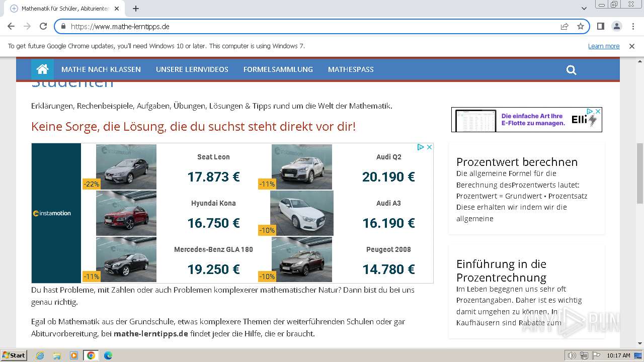Open a new browser tab
The image size is (644, 362).
click(x=135, y=9)
